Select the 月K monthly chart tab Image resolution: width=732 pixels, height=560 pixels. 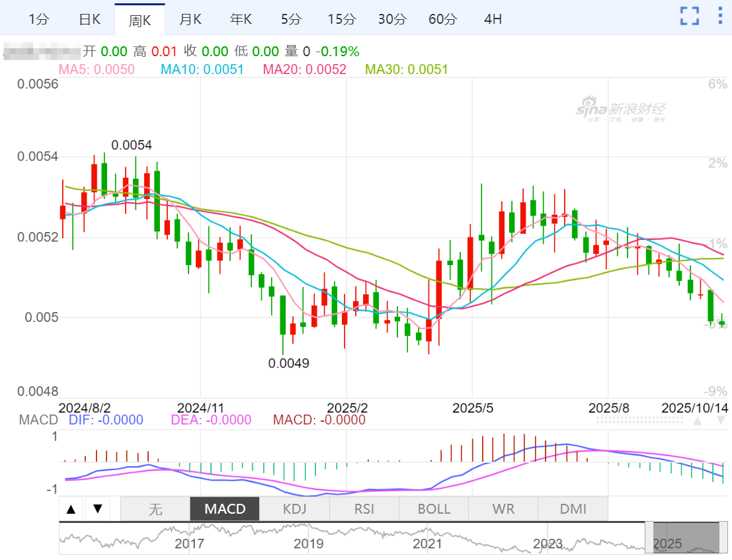point(190,19)
